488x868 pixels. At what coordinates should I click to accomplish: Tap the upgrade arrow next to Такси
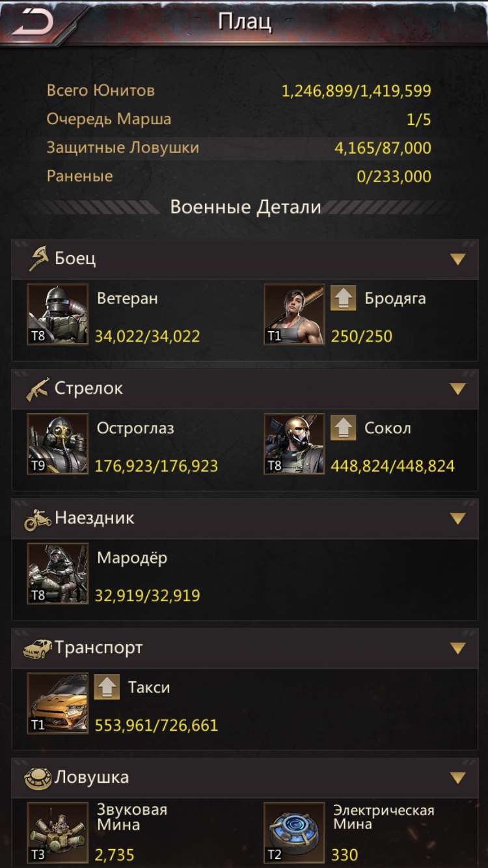107,687
